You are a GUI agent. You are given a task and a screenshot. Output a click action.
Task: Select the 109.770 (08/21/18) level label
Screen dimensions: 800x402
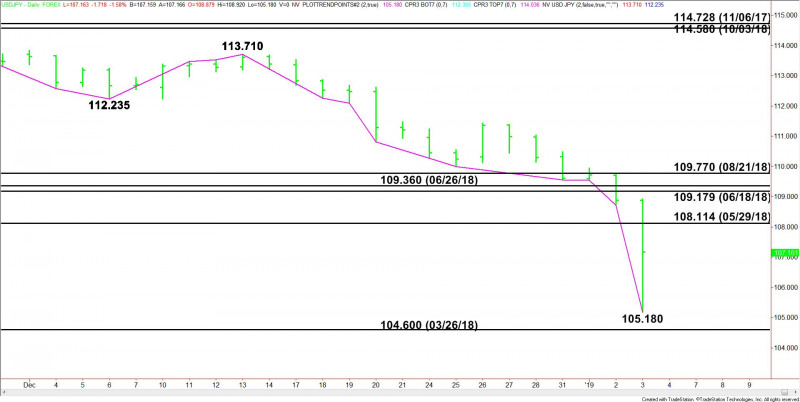pos(721,167)
